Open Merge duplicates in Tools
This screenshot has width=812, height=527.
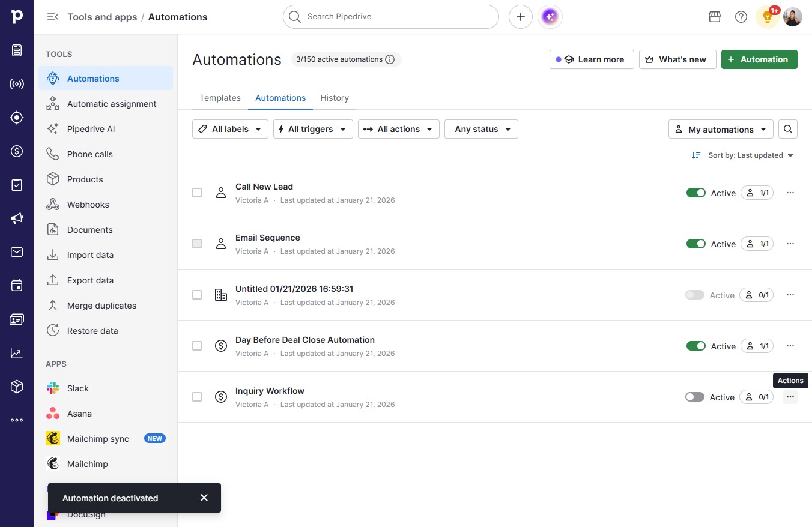(x=106, y=306)
